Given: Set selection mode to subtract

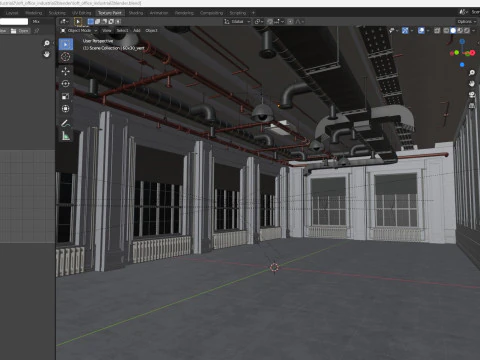Looking at the screenshot, I should (104, 22).
